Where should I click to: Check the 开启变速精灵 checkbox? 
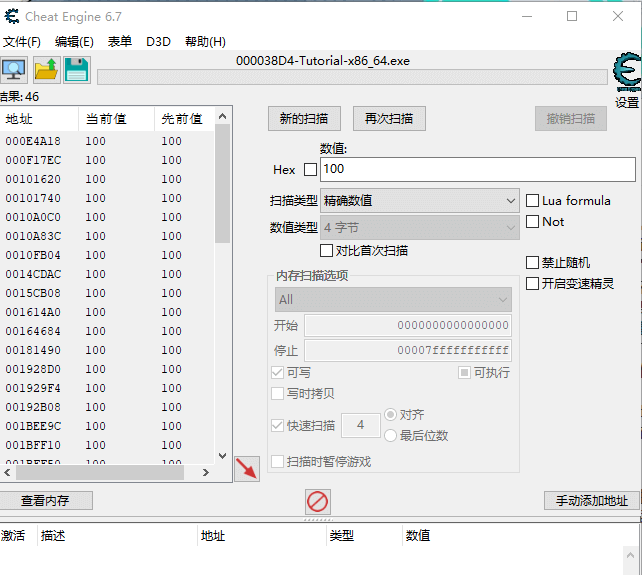pos(532,283)
